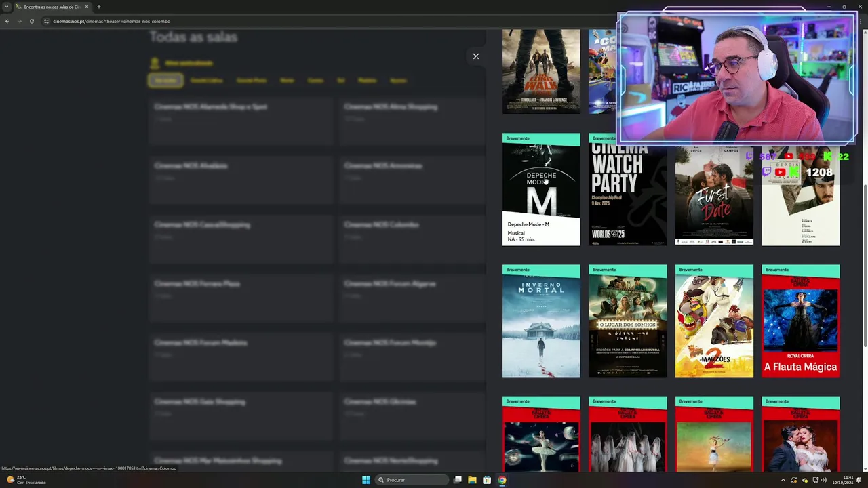Click the yellow location pin icon
This screenshot has width=868, height=488.
coord(155,63)
